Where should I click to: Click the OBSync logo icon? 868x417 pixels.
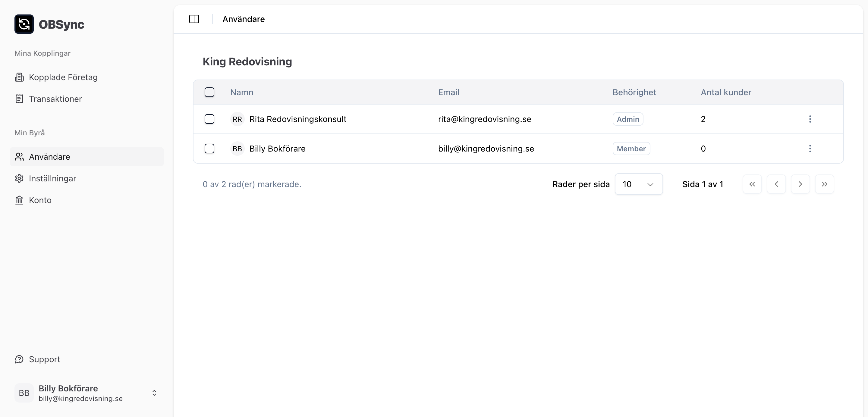click(24, 24)
